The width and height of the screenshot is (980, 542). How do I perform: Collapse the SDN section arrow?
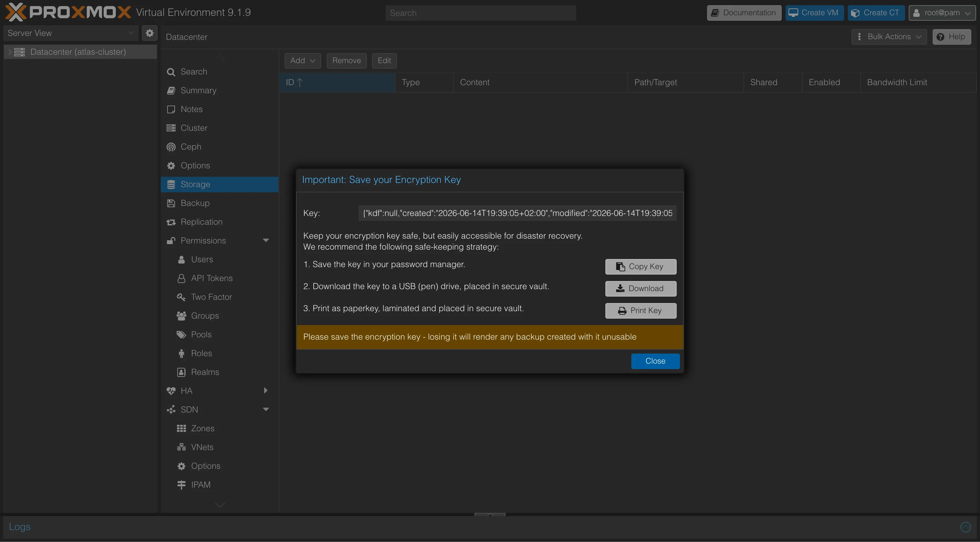(x=266, y=410)
